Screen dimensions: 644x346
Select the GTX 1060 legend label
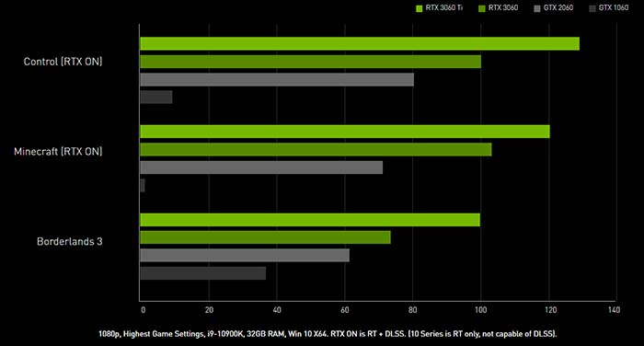(614, 7)
